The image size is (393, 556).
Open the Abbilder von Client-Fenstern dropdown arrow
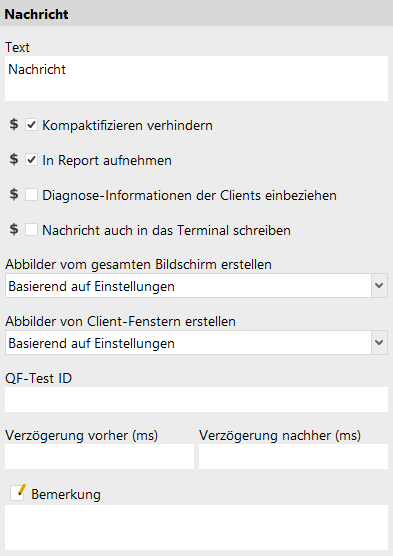pos(379,343)
